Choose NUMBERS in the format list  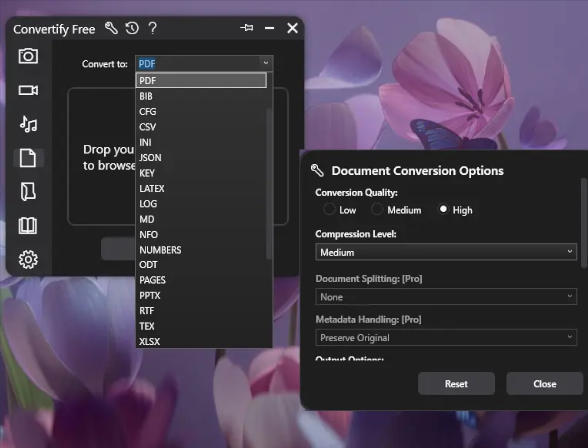coord(201,250)
